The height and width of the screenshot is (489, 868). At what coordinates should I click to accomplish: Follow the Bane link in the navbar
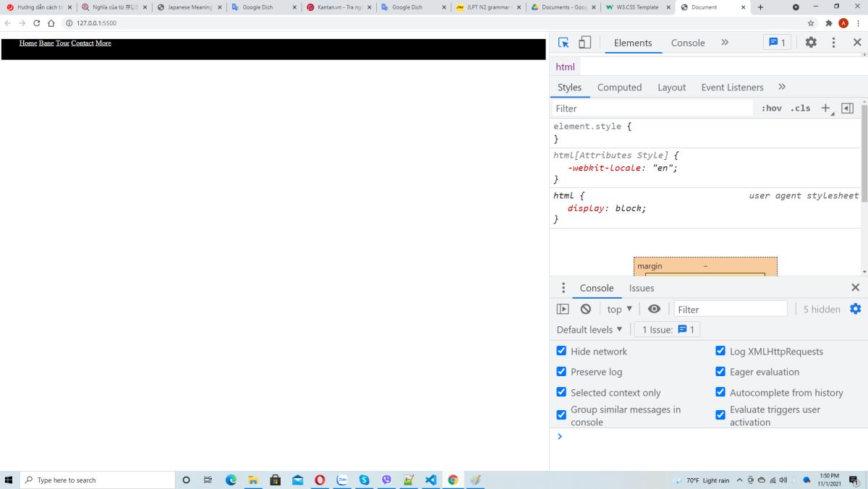pyautogui.click(x=46, y=43)
